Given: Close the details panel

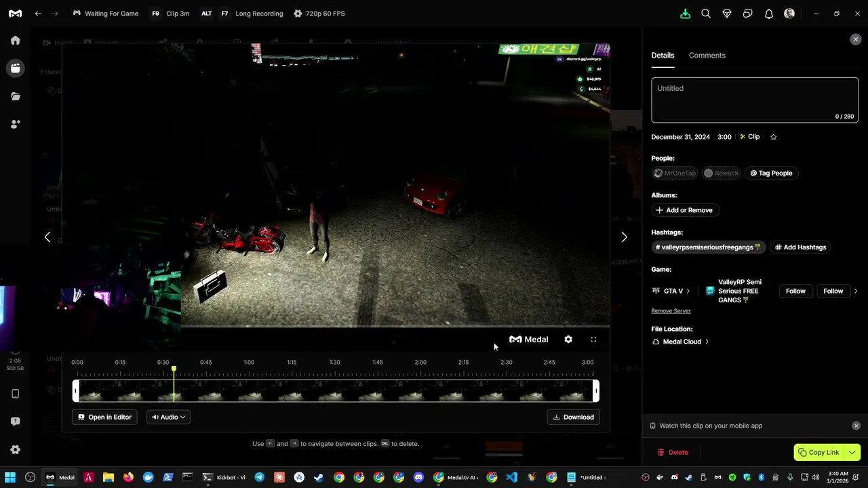Looking at the screenshot, I should (x=855, y=39).
